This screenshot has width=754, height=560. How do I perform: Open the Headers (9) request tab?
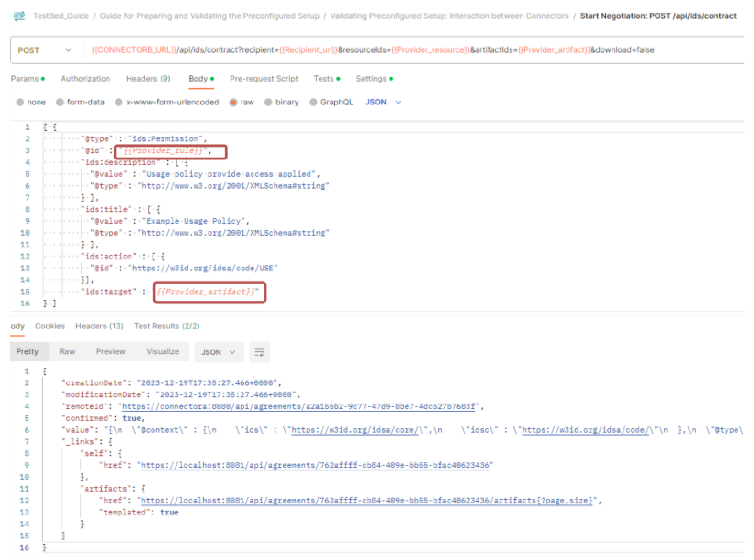(148, 79)
